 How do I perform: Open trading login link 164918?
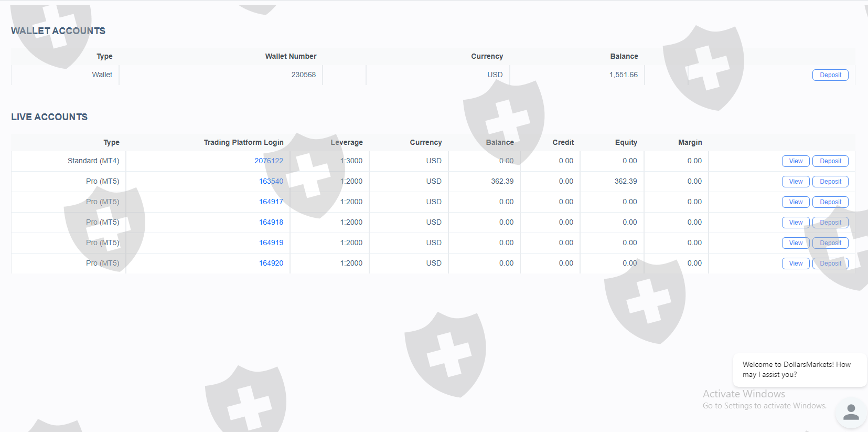click(x=271, y=222)
